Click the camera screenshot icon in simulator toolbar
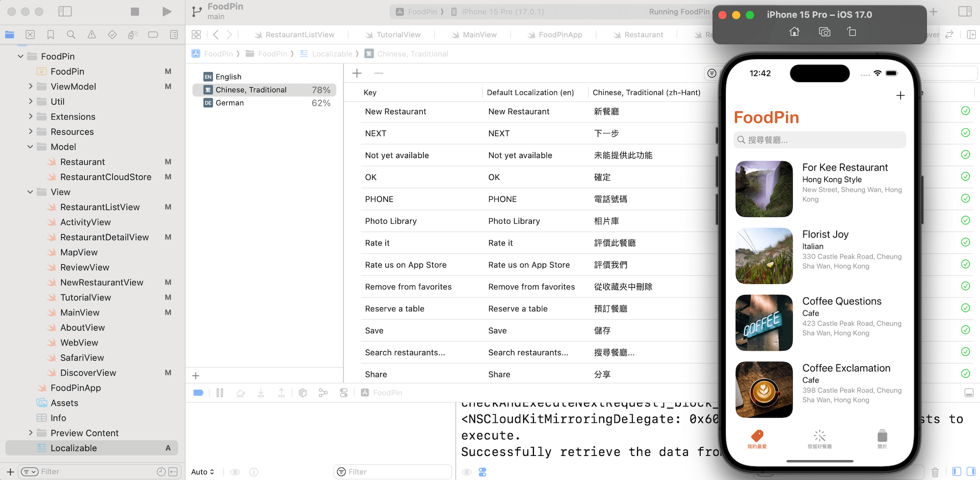Image resolution: width=980 pixels, height=480 pixels. [x=824, y=31]
